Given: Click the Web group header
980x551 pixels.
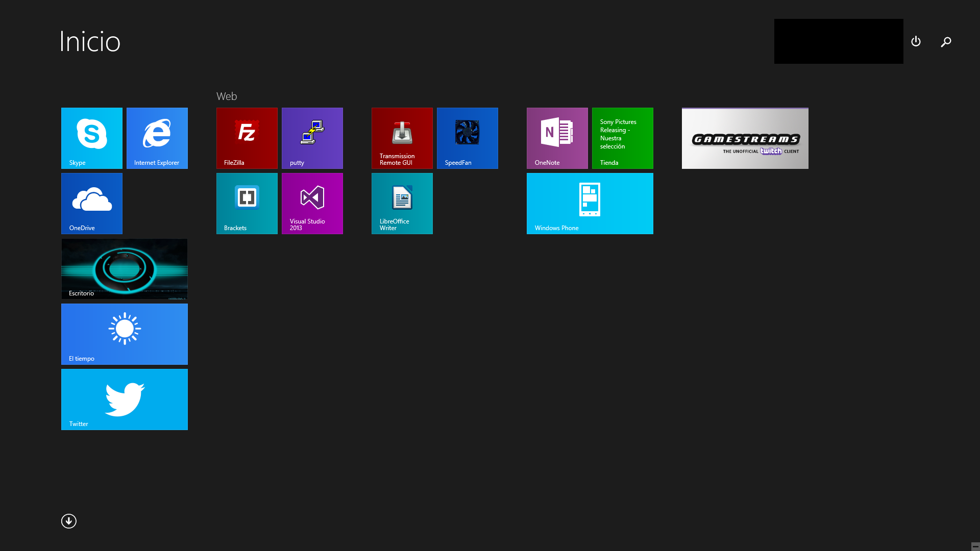Looking at the screenshot, I should pyautogui.click(x=227, y=96).
